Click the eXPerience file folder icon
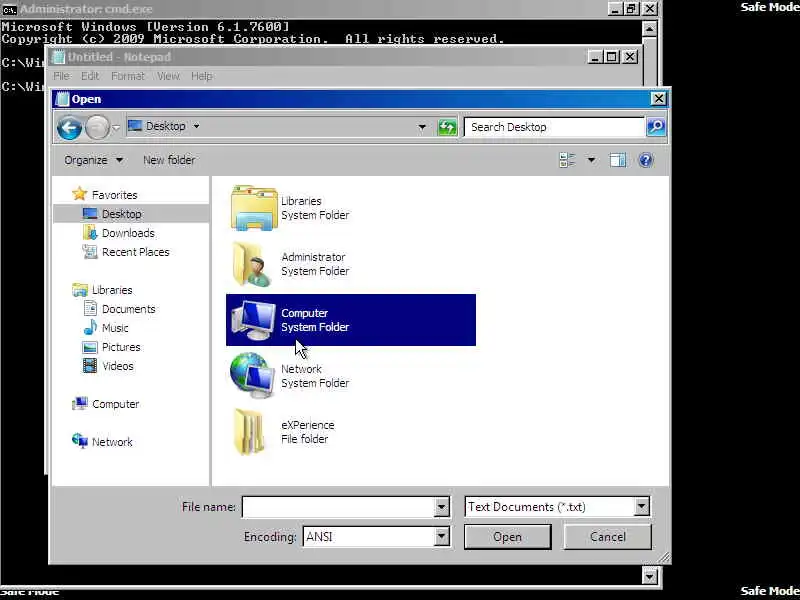800x600 pixels. pos(249,432)
